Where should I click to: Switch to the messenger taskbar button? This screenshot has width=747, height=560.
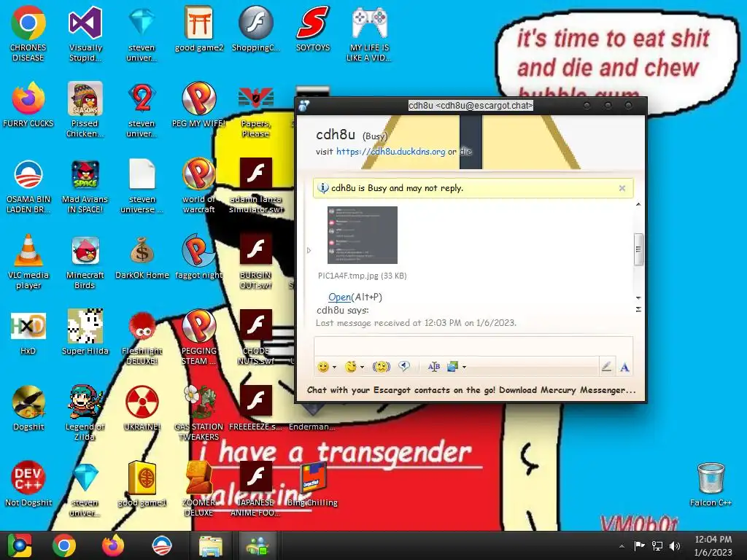pos(258,545)
